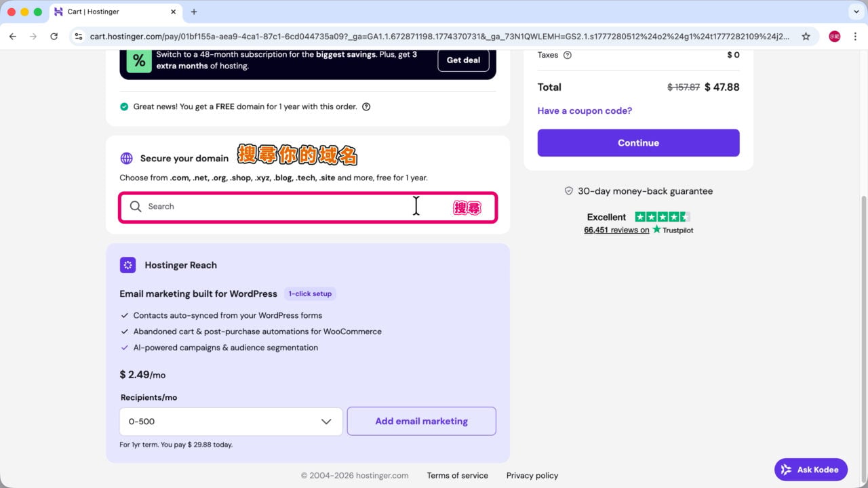
Task: Open Chrome's three-dot menu
Action: coord(855,37)
